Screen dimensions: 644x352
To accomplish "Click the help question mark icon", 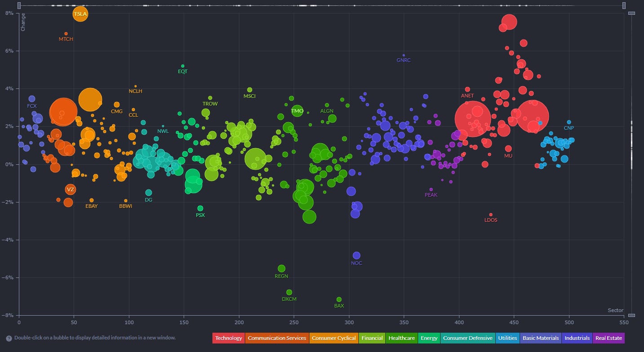I will (9, 339).
